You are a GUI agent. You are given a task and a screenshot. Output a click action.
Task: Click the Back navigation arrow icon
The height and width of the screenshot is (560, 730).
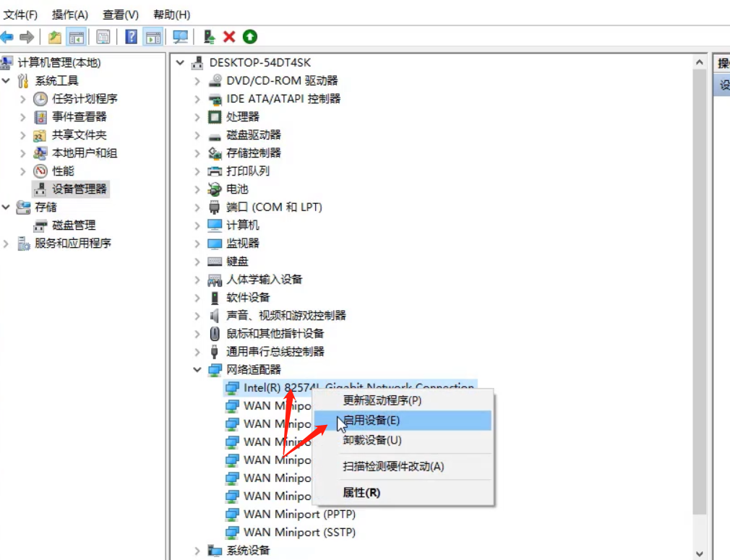[x=7, y=36]
